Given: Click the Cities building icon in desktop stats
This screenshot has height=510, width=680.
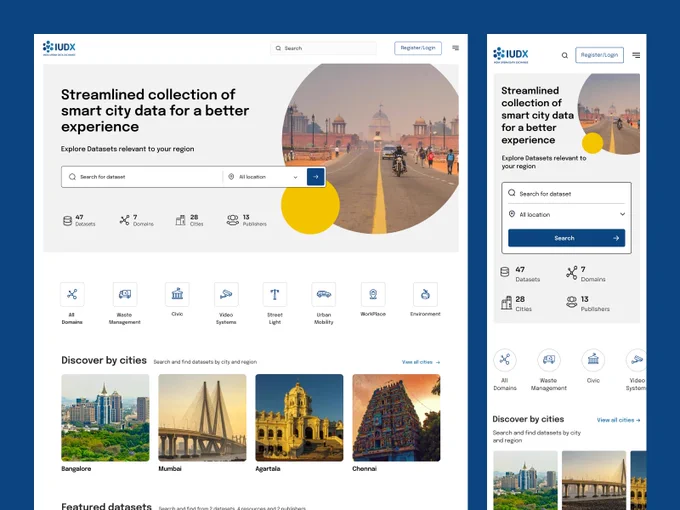Looking at the screenshot, I should click(180, 220).
